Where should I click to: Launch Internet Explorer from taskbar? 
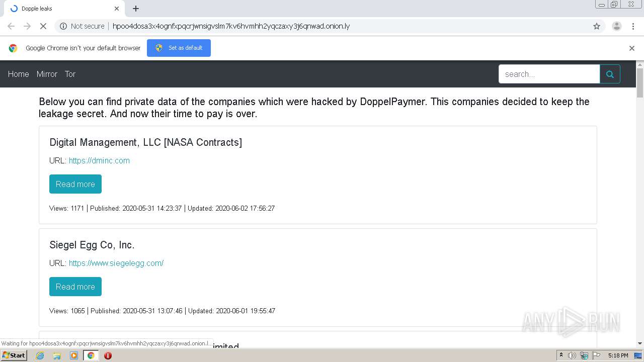pyautogui.click(x=40, y=355)
